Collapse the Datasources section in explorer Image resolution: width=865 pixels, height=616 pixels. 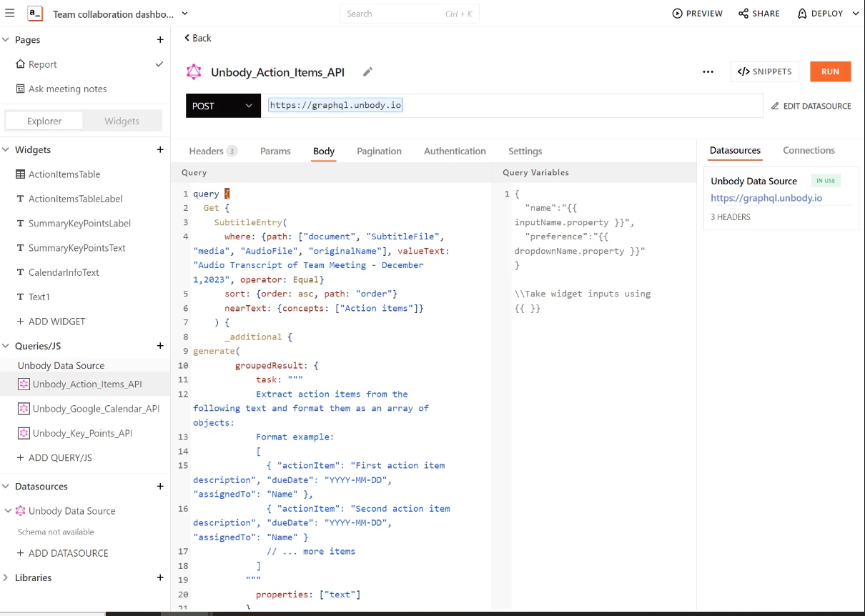(x=6, y=487)
